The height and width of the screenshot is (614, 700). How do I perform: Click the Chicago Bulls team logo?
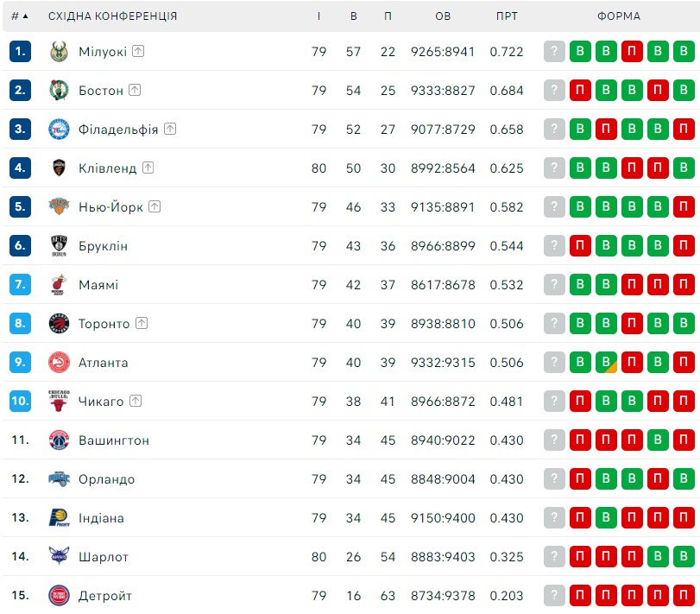59,401
